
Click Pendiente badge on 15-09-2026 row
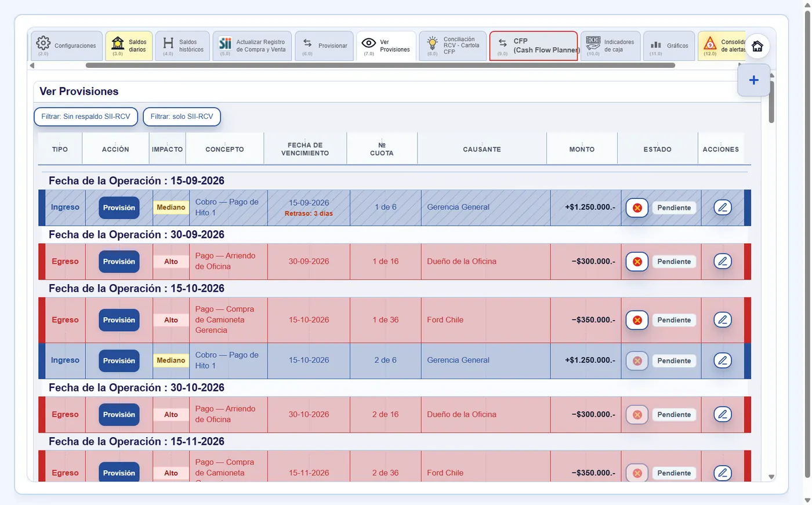point(674,208)
